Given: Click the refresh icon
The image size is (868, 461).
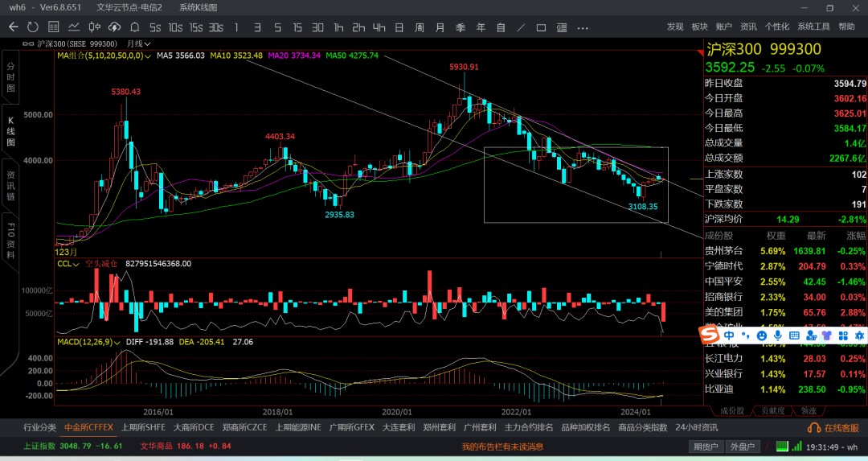Looking at the screenshot, I should tap(33, 27).
